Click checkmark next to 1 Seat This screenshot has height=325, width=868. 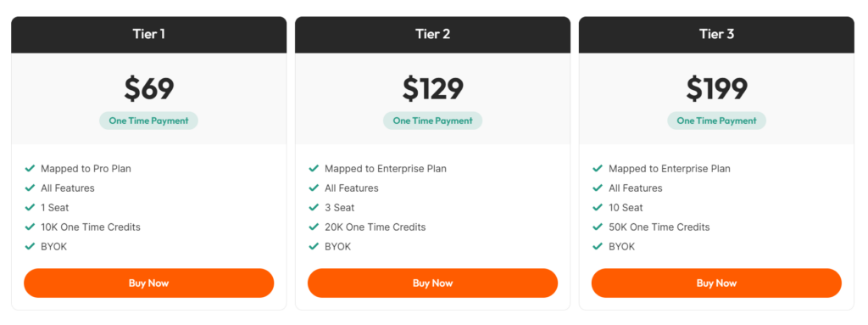[x=30, y=207]
